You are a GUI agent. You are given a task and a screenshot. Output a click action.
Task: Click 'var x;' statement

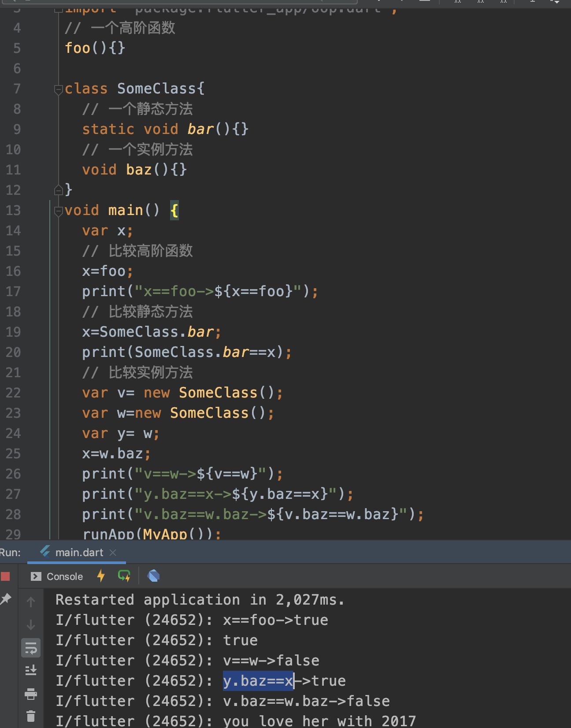108,230
